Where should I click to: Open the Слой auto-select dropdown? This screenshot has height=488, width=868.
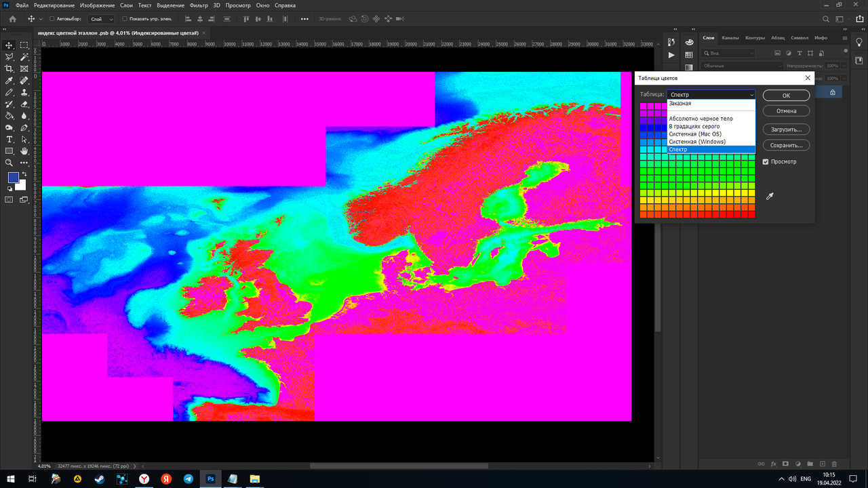(100, 19)
